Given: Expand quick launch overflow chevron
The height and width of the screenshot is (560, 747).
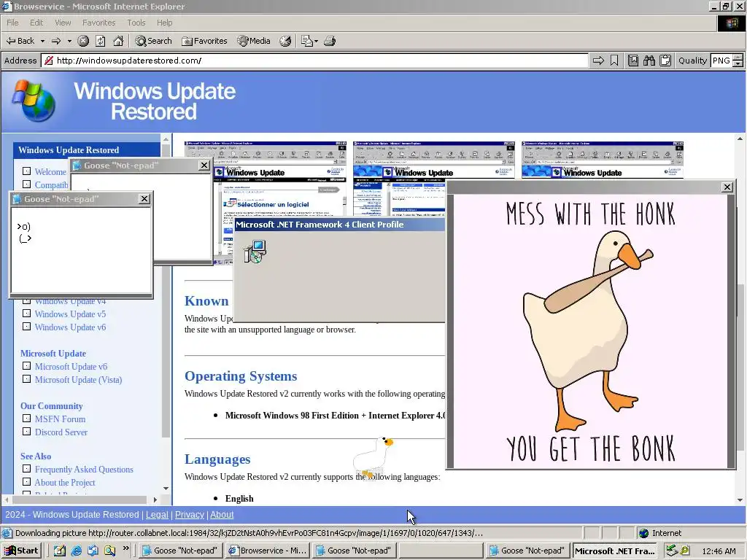Looking at the screenshot, I should [x=125, y=548].
